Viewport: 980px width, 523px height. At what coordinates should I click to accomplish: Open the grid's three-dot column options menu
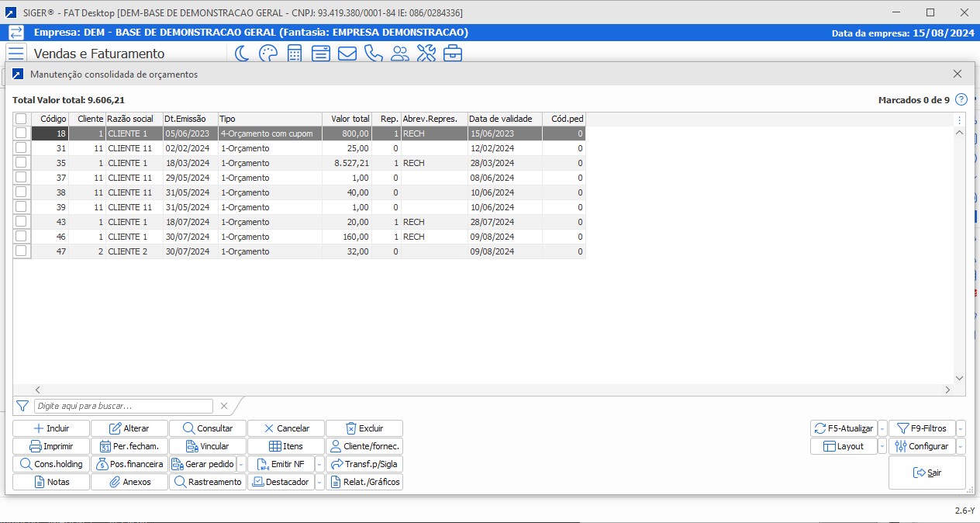[960, 120]
